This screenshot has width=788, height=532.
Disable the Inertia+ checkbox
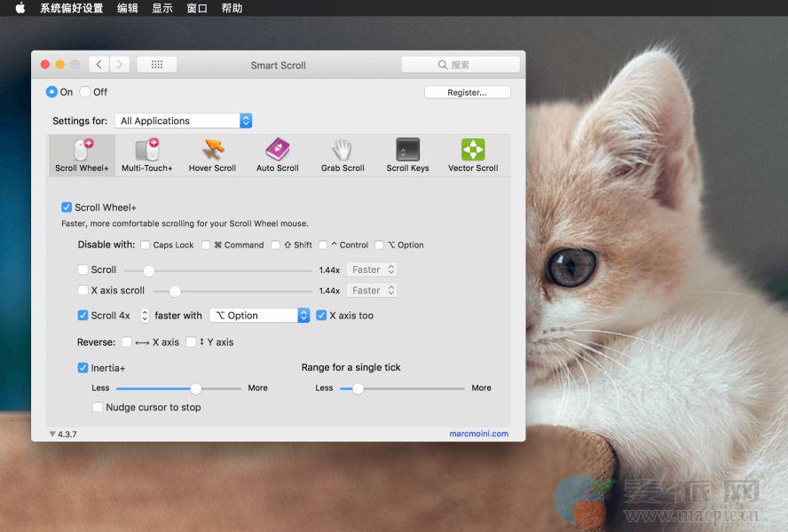click(x=83, y=368)
